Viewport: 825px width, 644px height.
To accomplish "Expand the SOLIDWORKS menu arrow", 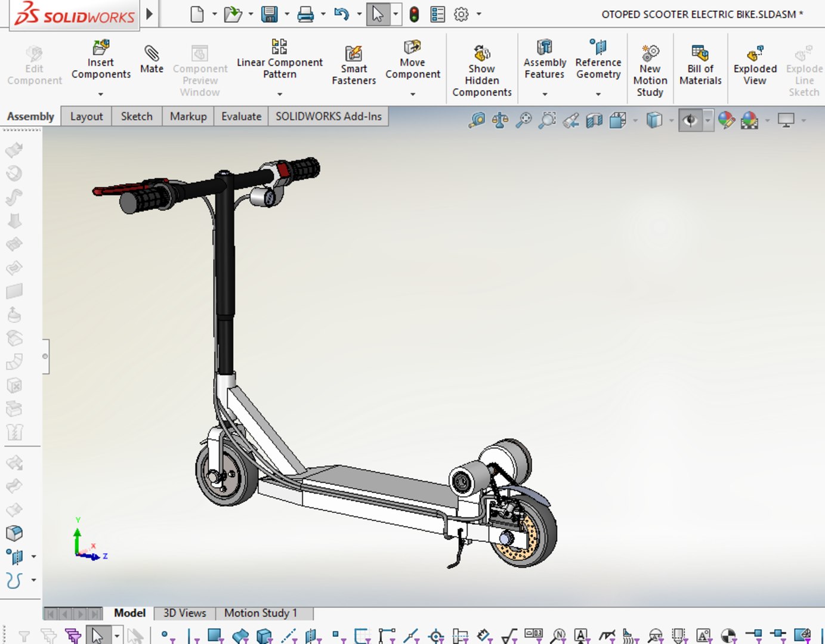I will [150, 14].
